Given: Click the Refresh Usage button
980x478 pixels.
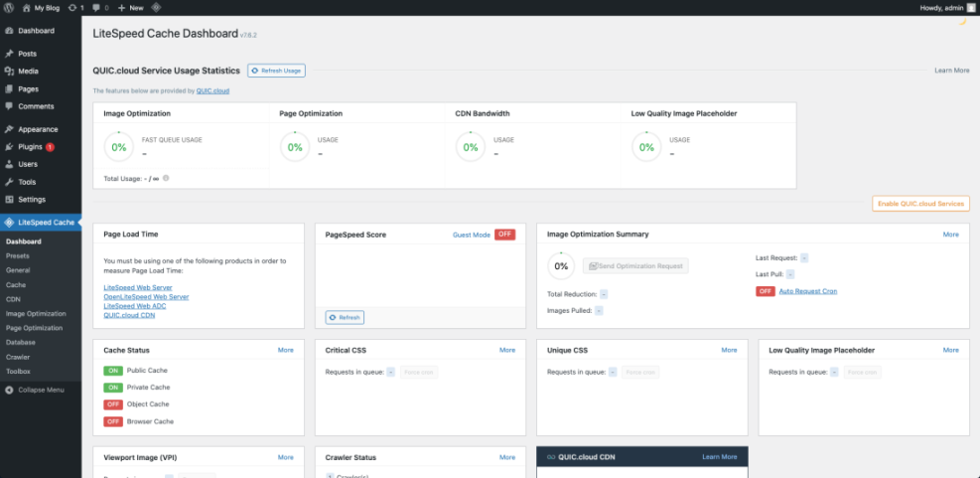Looking at the screenshot, I should click(276, 72).
